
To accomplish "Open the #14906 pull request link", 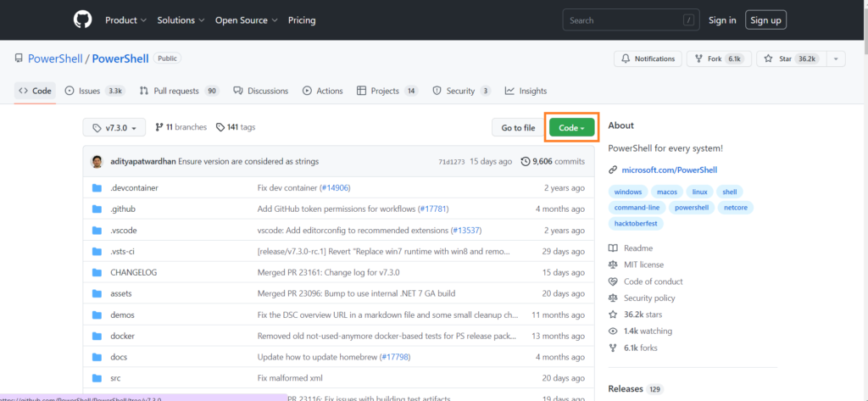I will [x=335, y=187].
